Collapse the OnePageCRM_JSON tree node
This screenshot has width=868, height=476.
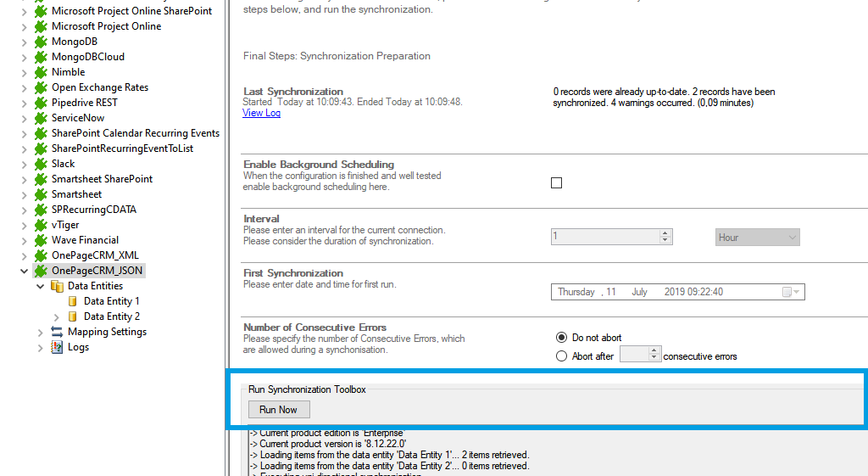(x=24, y=272)
